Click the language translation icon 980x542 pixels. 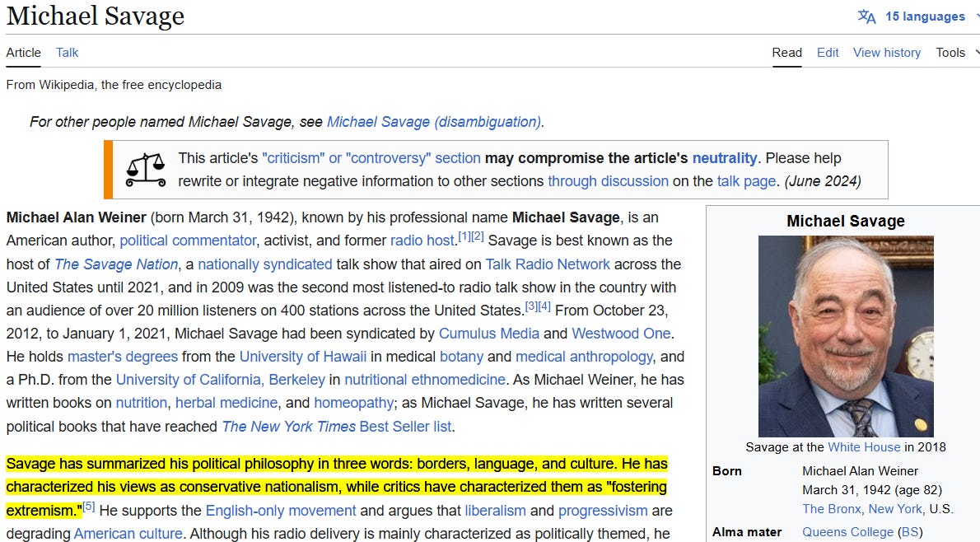(x=866, y=16)
